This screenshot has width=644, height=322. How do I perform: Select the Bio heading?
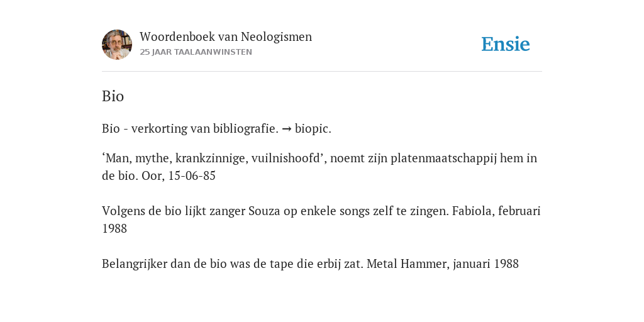(x=113, y=96)
